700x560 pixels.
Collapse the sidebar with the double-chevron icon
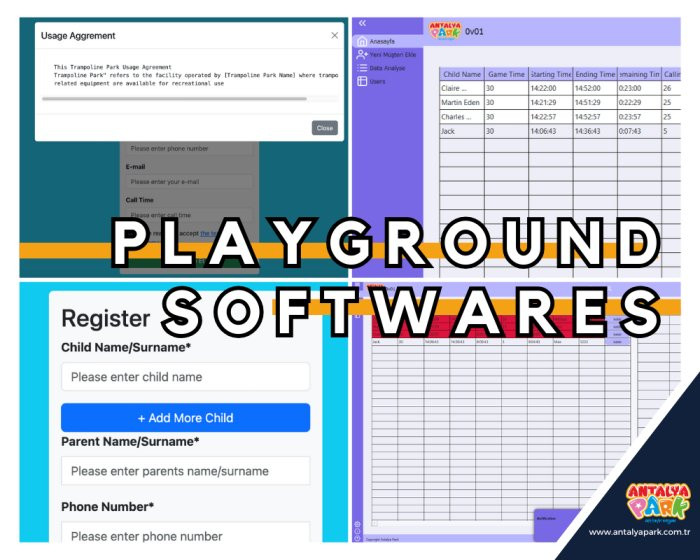(x=362, y=23)
